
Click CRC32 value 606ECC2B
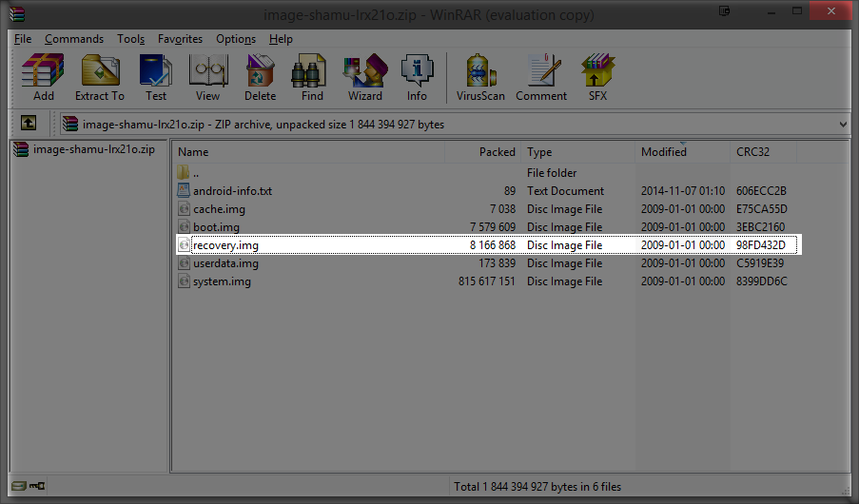click(x=761, y=190)
